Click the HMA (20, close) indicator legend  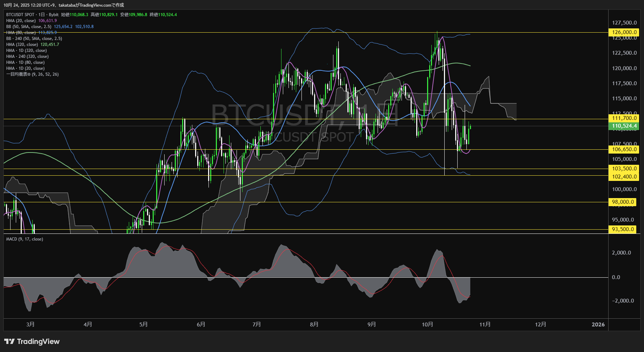coord(21,21)
